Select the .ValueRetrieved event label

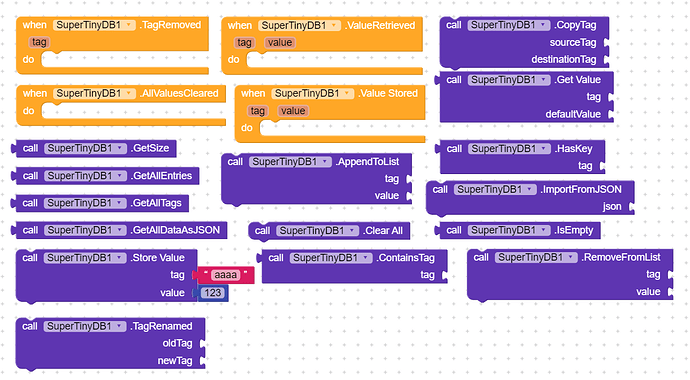tap(380, 26)
